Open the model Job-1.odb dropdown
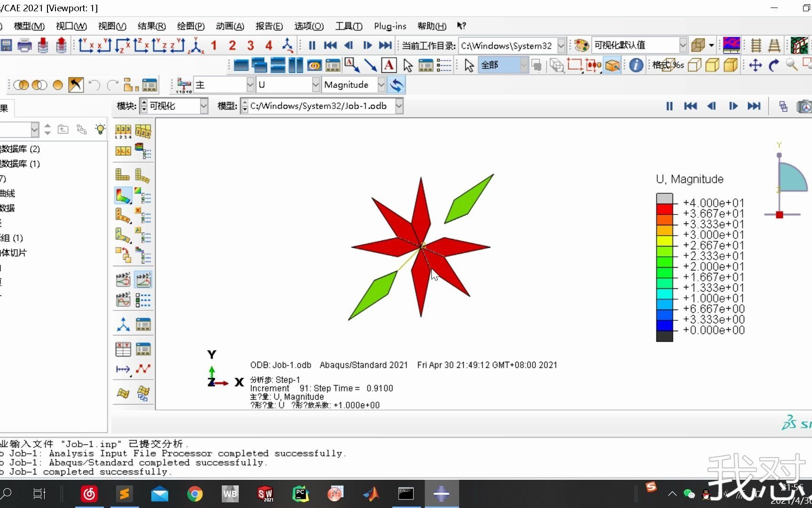The width and height of the screenshot is (812, 508). click(399, 106)
